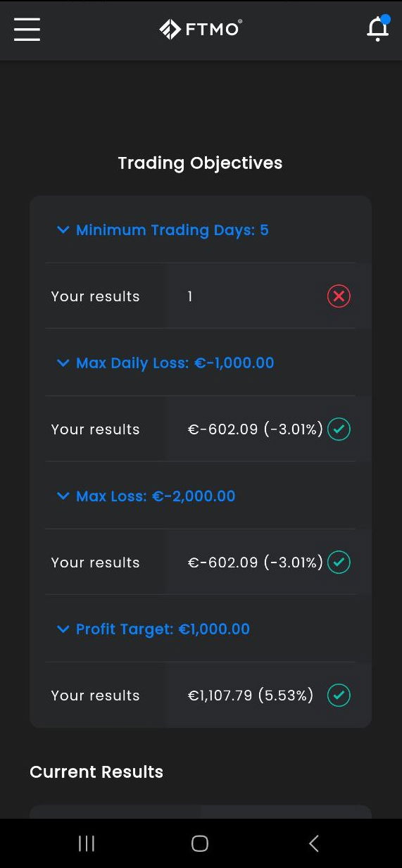Viewport: 402px width, 868px height.
Task: Tap green checkmark for Profit Target result
Action: tap(339, 696)
